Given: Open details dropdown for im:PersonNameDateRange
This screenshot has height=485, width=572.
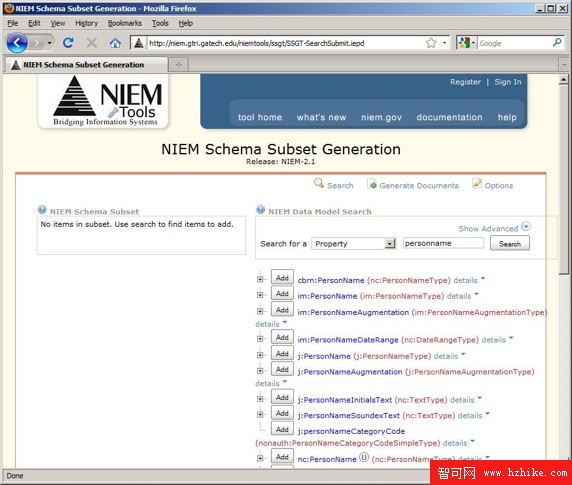Looking at the screenshot, I should 497,340.
